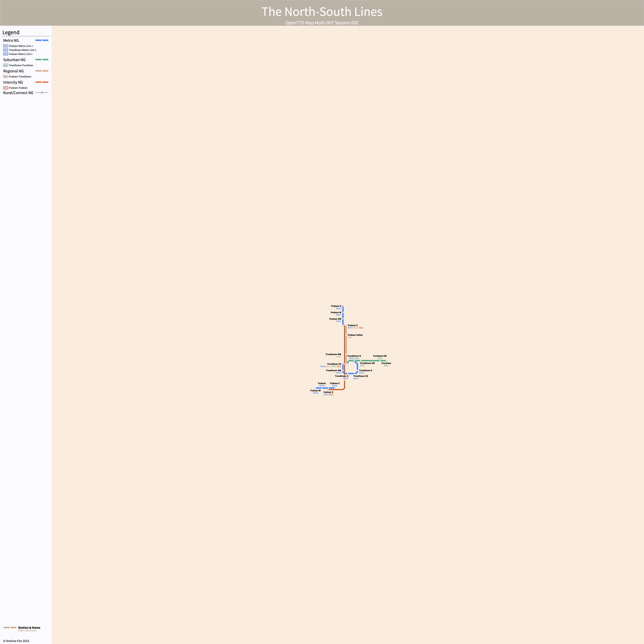644x644 pixels.
Task: Click the 'Treedtown-Funshaw' legend entry
Action: pyautogui.click(x=21, y=65)
